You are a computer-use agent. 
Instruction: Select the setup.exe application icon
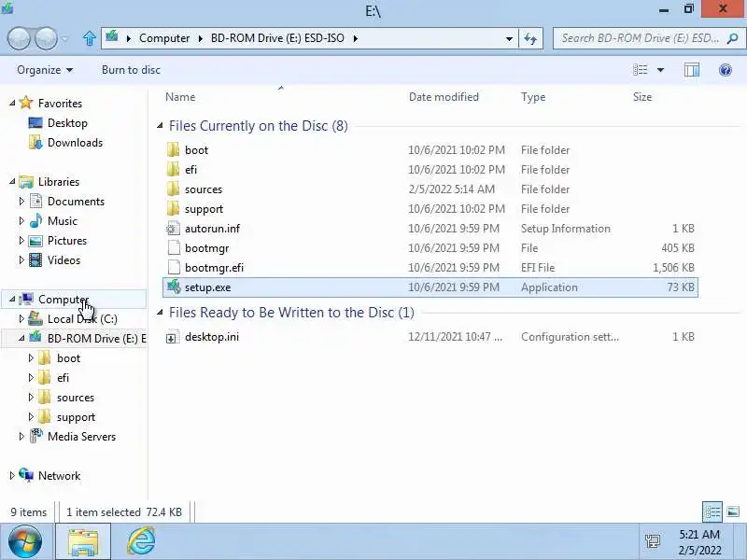pyautogui.click(x=174, y=287)
